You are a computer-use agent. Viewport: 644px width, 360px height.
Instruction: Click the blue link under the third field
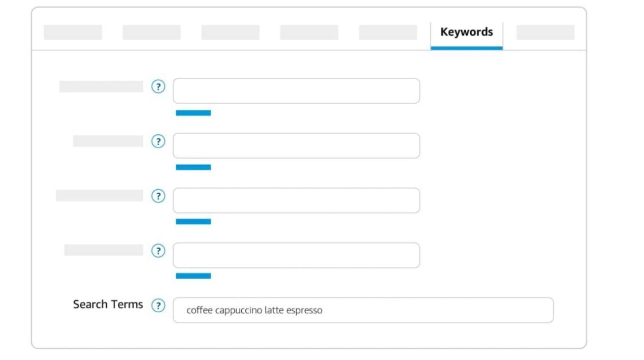coord(193,222)
